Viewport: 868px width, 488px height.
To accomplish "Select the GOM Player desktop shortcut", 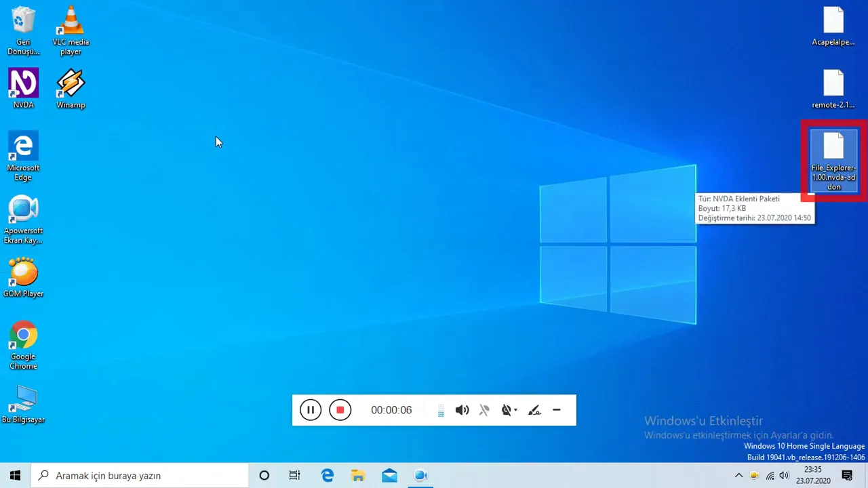I will tap(23, 277).
